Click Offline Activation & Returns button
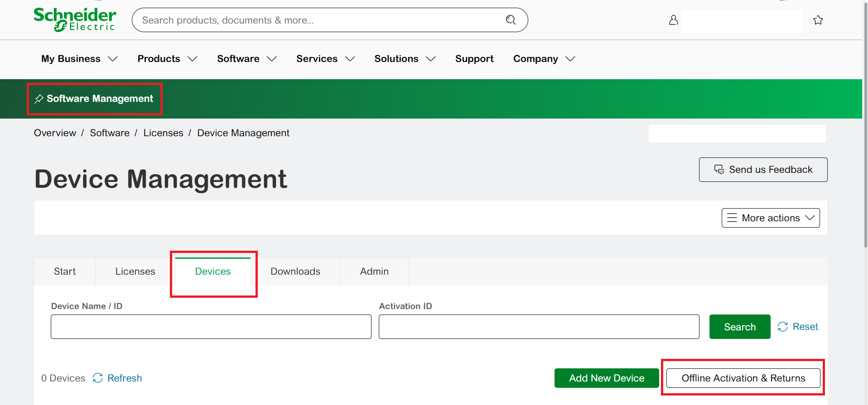Image resolution: width=868 pixels, height=405 pixels. [743, 378]
